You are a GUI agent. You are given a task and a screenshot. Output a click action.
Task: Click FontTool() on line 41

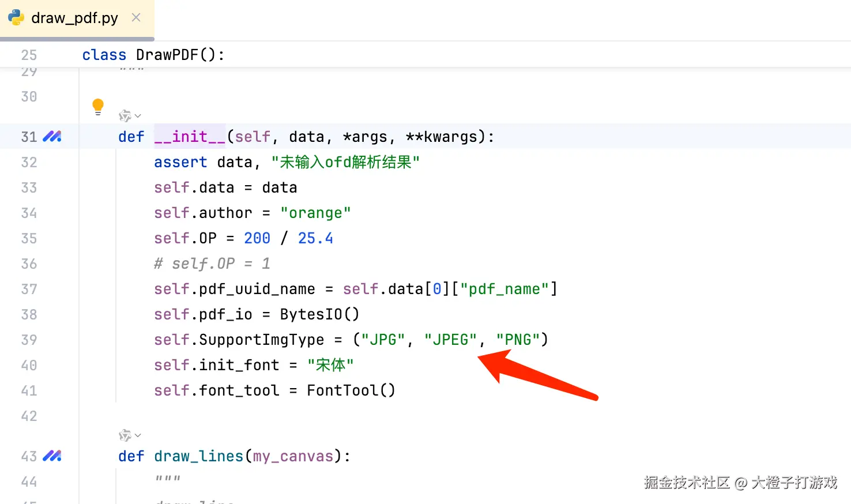tap(351, 390)
